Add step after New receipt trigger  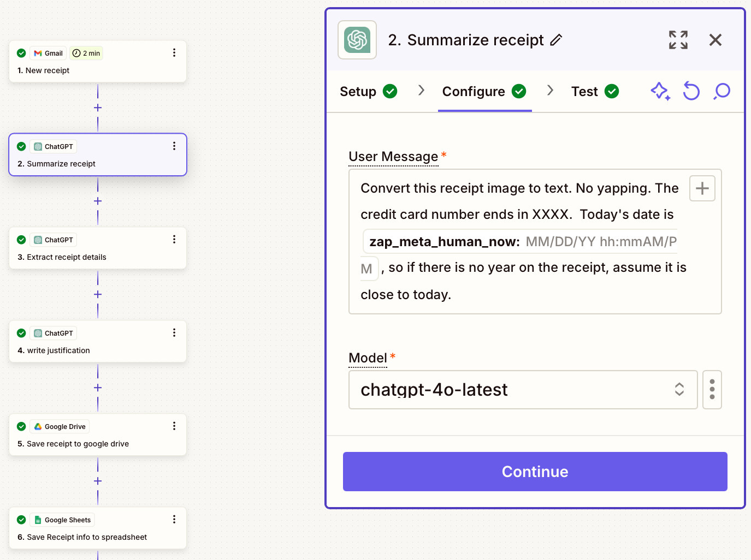(x=98, y=108)
